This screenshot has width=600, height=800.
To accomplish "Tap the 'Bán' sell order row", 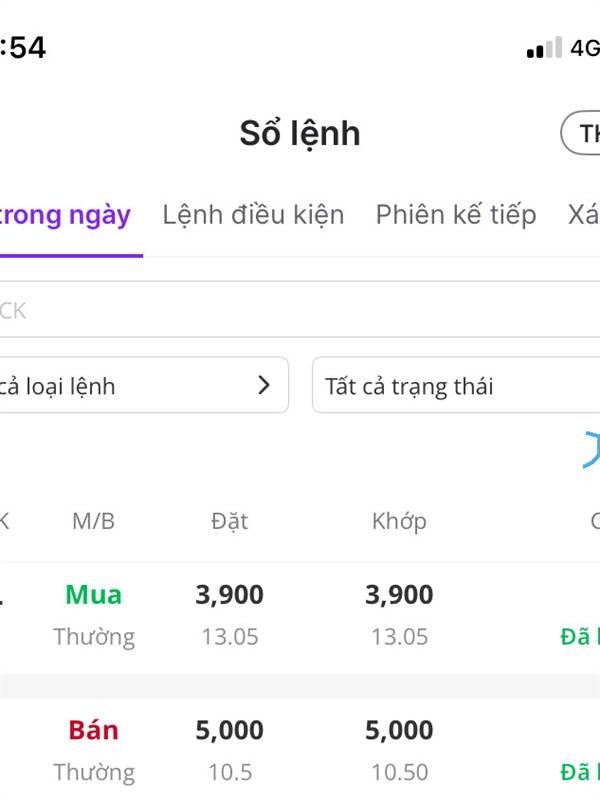I will coord(300,750).
